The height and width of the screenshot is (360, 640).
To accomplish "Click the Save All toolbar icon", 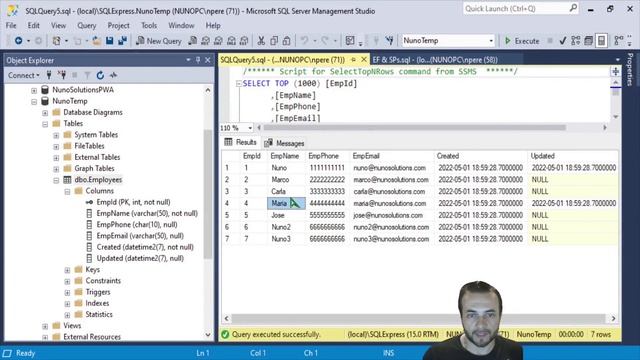I will tap(122, 40).
